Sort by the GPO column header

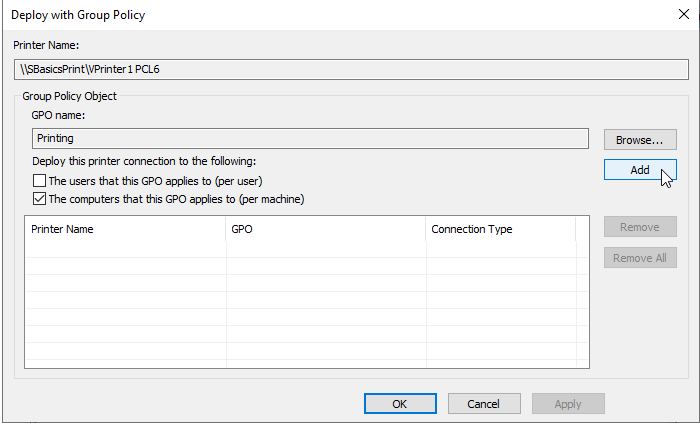click(326, 229)
